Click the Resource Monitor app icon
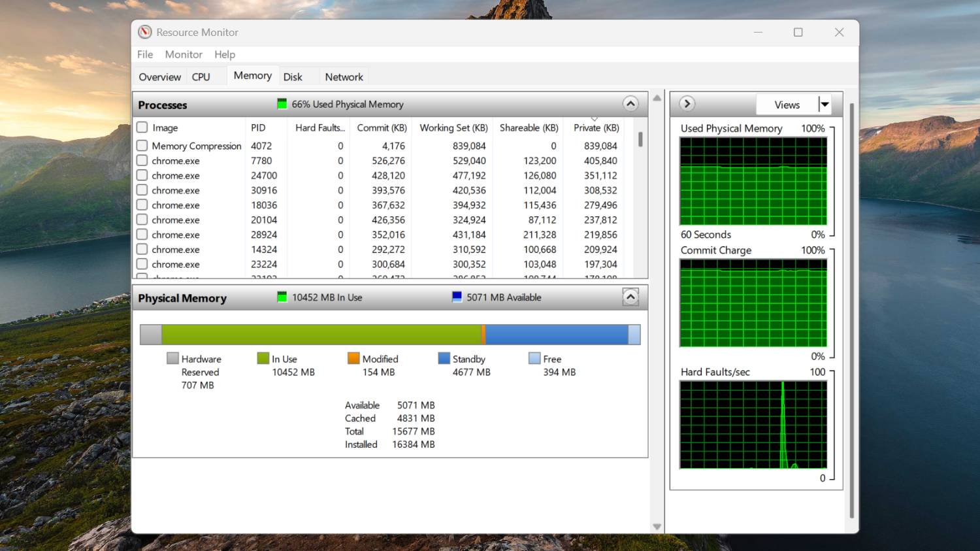The width and height of the screenshot is (980, 551). coord(145,32)
